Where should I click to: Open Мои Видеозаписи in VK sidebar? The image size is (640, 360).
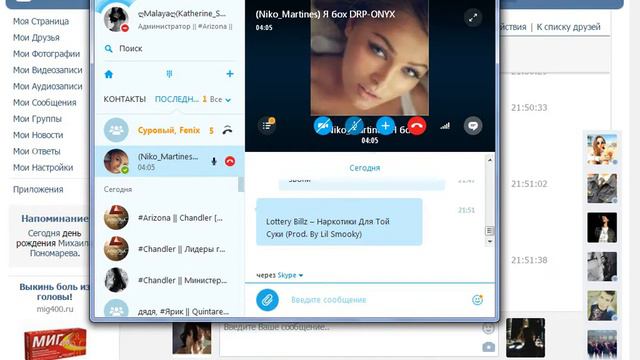47,70
